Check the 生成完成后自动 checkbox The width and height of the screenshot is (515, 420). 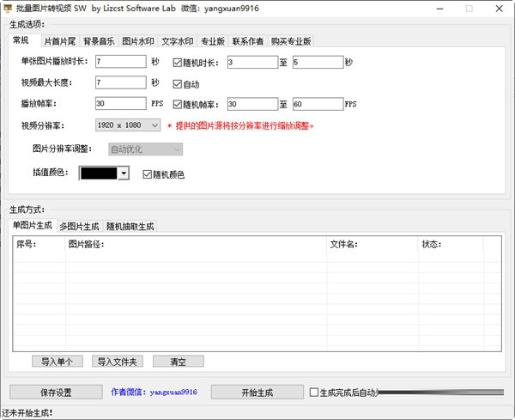[314, 393]
